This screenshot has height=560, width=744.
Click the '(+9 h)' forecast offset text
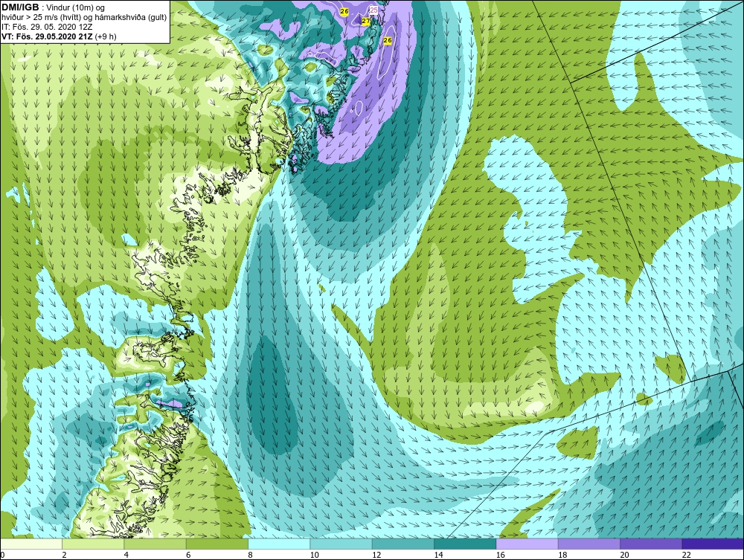click(106, 36)
